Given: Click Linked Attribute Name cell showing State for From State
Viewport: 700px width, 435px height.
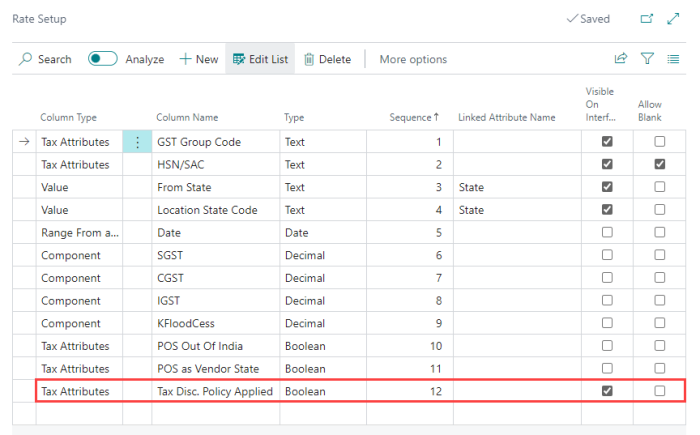Looking at the screenshot, I should [x=517, y=187].
